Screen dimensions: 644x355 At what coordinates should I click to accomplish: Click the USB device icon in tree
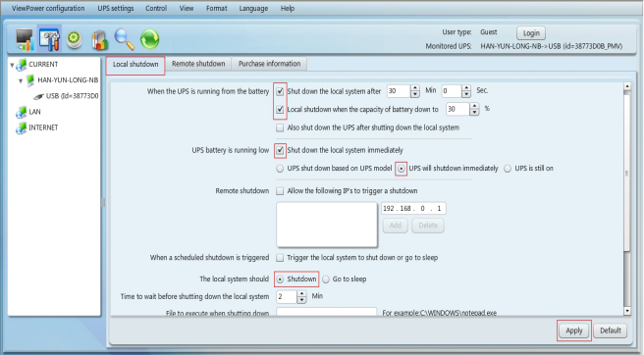pyautogui.click(x=38, y=96)
